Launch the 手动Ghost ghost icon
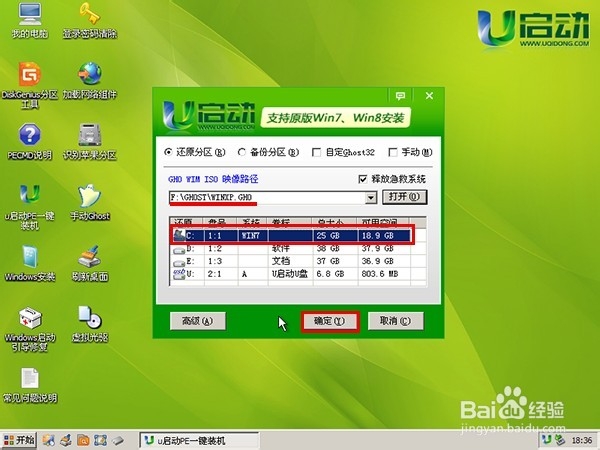The width and height of the screenshot is (600, 450). (90, 202)
